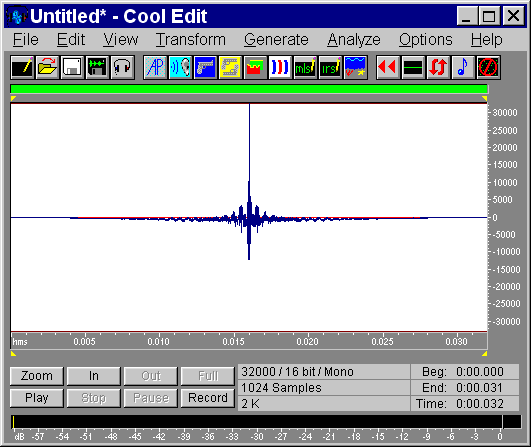
Task: Click the headphones icon in toolbar
Action: 122,67
